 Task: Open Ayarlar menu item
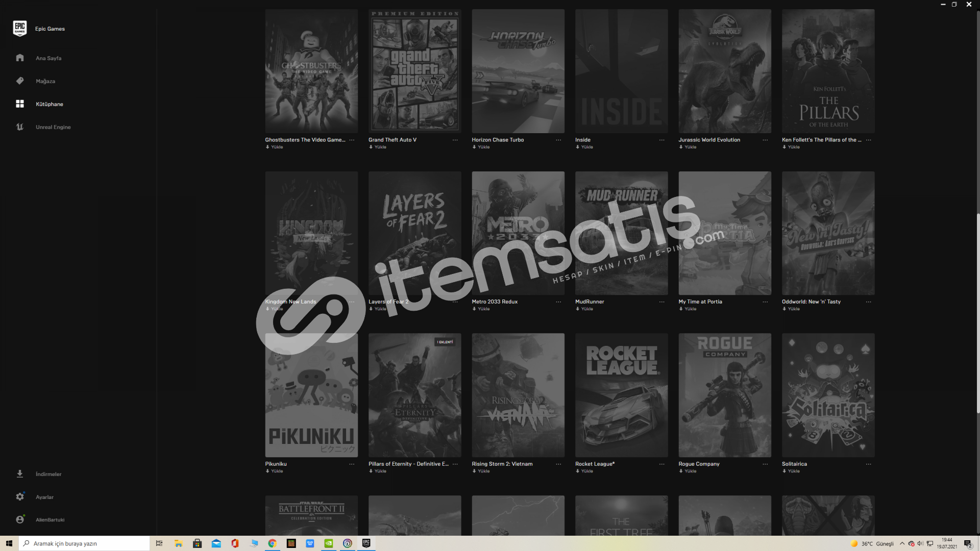[44, 497]
